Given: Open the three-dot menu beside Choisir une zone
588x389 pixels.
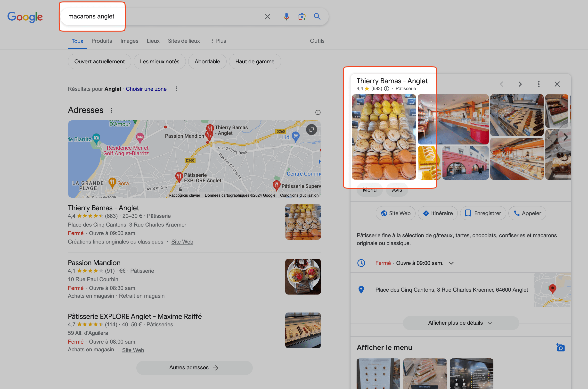Looking at the screenshot, I should pyautogui.click(x=176, y=89).
